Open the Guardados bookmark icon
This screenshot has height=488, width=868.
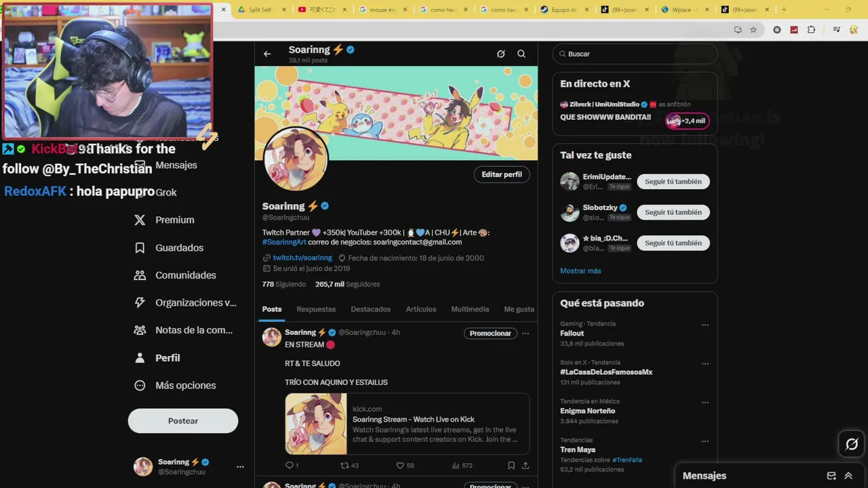[x=140, y=248]
